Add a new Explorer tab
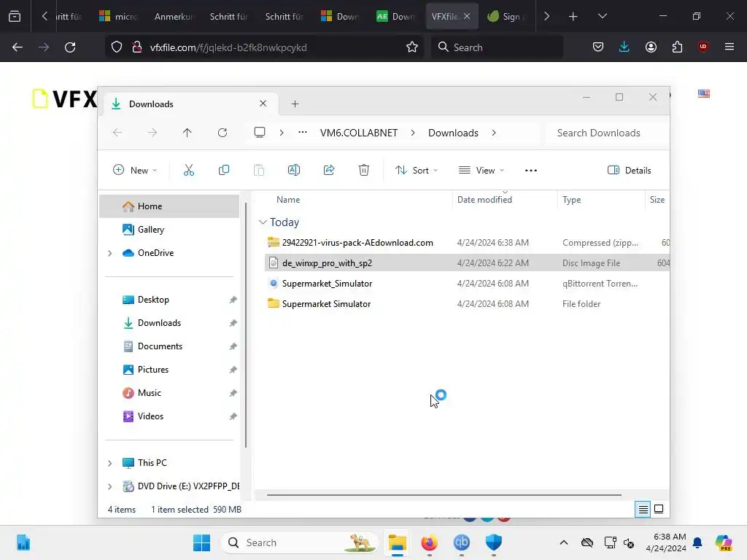Viewport: 747px width, 560px height. pyautogui.click(x=295, y=104)
